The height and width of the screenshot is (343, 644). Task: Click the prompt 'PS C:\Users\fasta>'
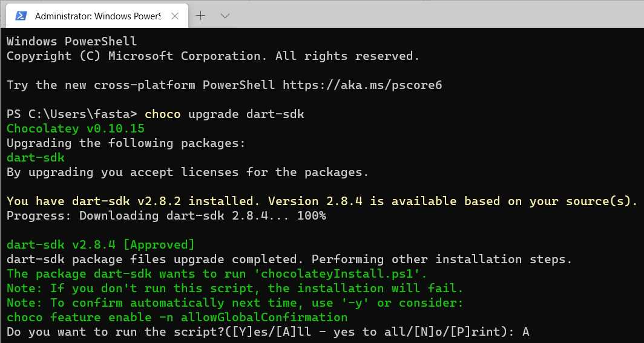tap(73, 114)
